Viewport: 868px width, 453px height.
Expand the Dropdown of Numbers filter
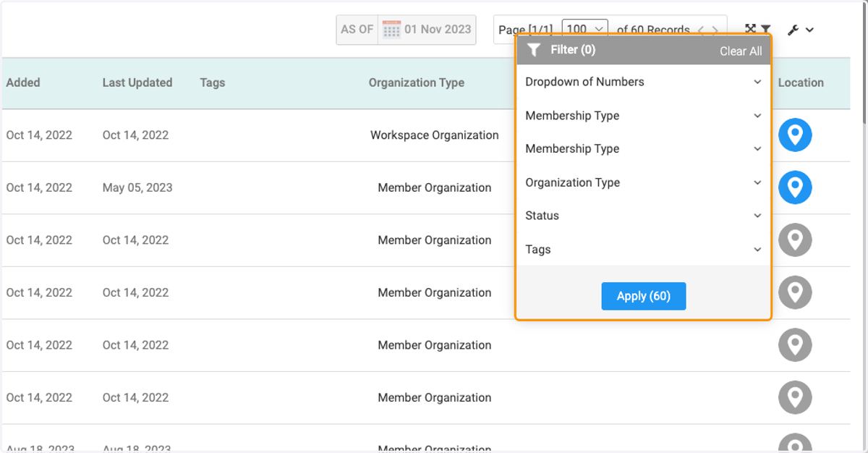(x=644, y=82)
